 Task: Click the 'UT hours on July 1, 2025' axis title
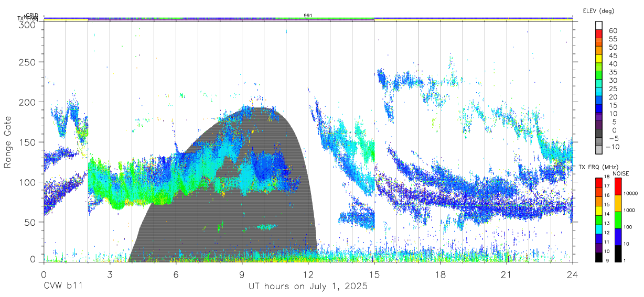click(308, 287)
